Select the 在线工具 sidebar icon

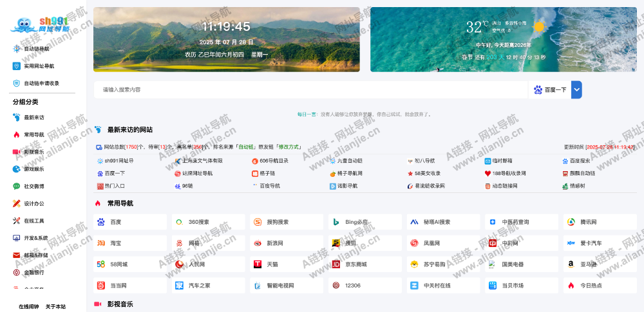pos(17,221)
